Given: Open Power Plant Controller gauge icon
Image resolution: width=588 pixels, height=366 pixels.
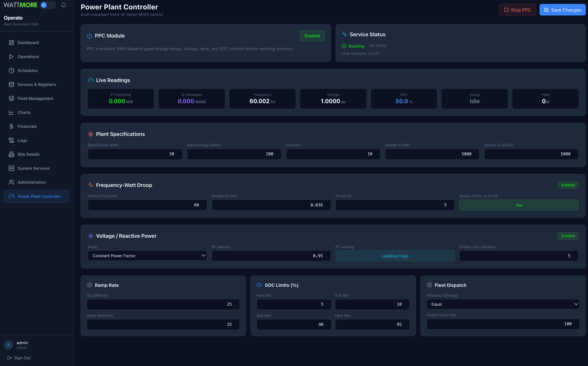Looking at the screenshot, I should pos(12,196).
